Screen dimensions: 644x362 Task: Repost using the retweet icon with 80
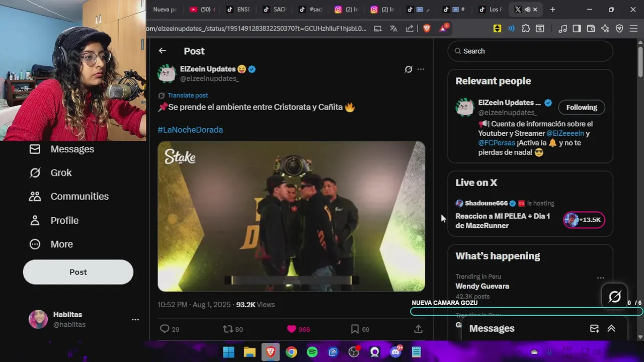(x=228, y=329)
